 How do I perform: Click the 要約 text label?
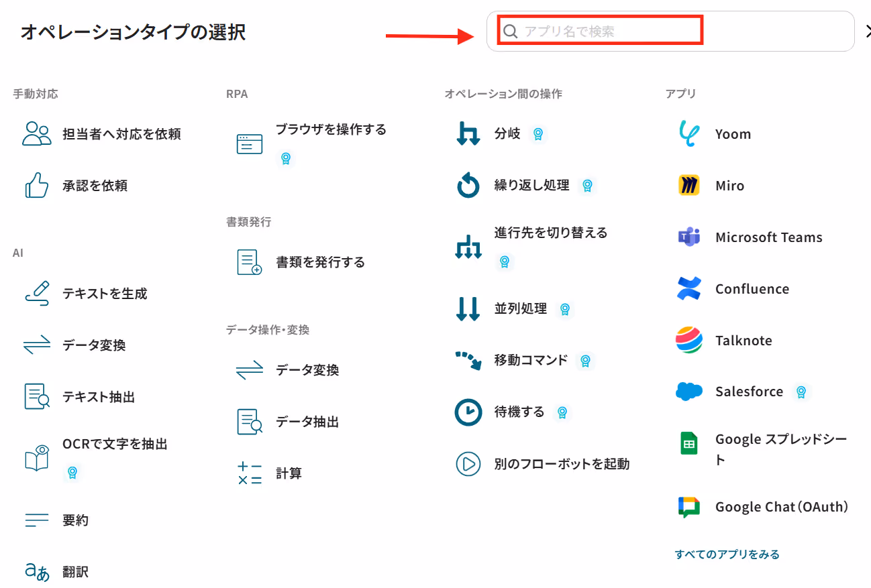76,520
